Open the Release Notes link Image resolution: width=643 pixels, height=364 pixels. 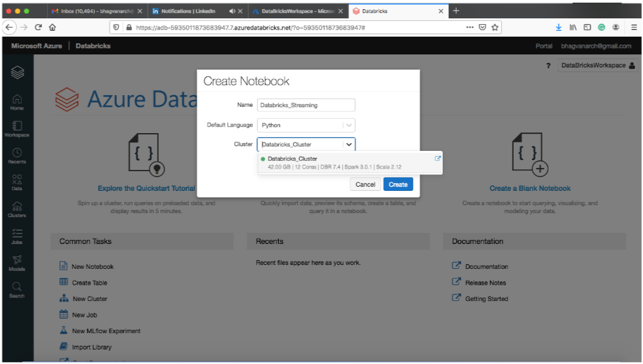pos(486,283)
